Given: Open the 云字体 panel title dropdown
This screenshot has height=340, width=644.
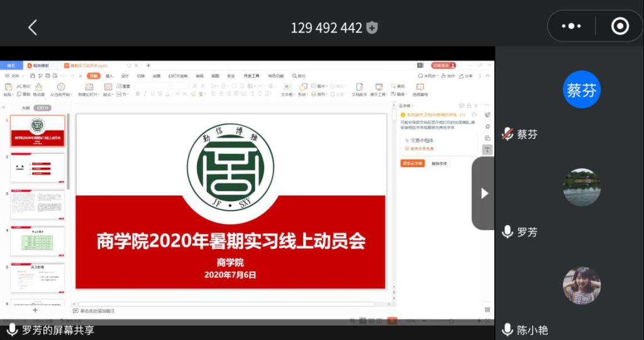Looking at the screenshot, I should [x=406, y=106].
